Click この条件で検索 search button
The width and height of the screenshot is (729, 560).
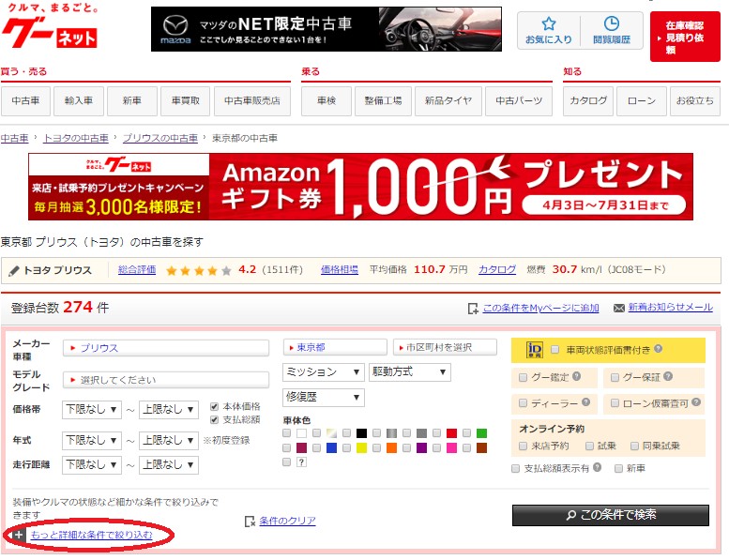[x=611, y=515]
